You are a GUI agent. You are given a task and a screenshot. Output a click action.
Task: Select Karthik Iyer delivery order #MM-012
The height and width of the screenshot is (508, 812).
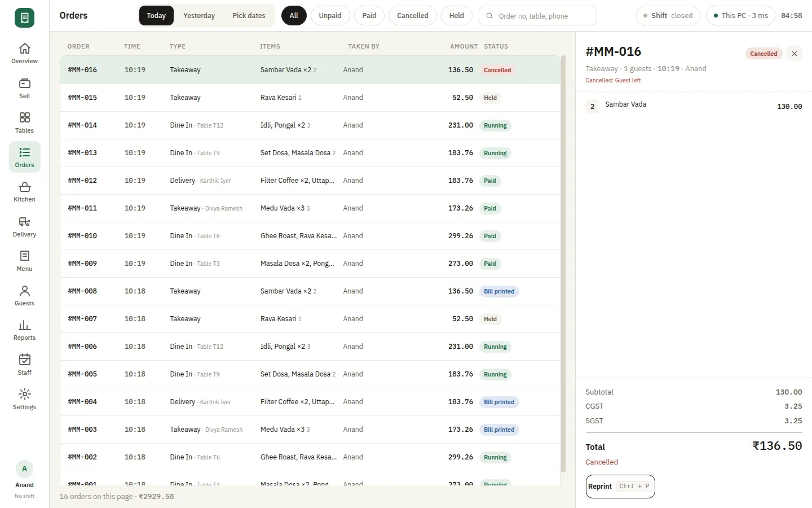(310, 181)
